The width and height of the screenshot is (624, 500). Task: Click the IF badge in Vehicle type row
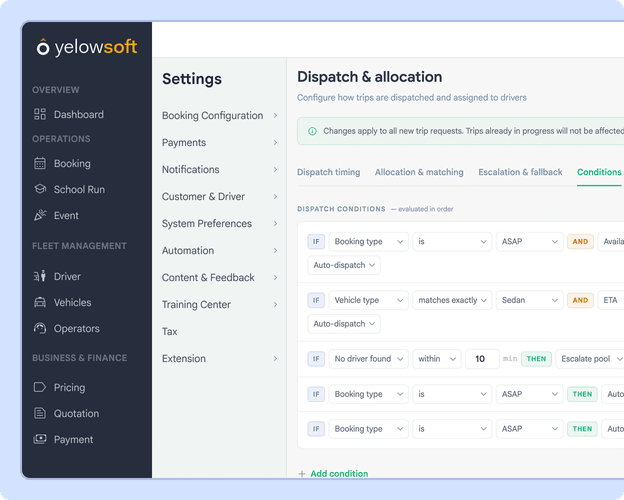pyautogui.click(x=316, y=300)
